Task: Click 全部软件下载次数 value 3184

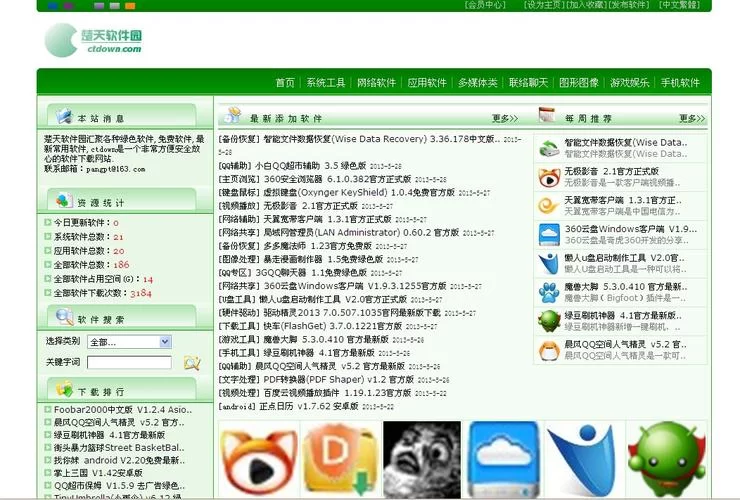Action: [x=141, y=293]
